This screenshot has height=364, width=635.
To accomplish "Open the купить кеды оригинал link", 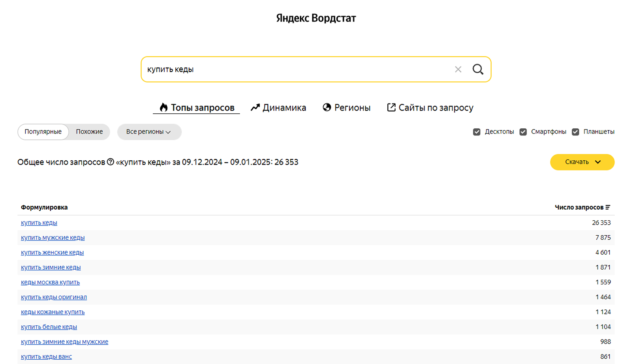I will (54, 297).
